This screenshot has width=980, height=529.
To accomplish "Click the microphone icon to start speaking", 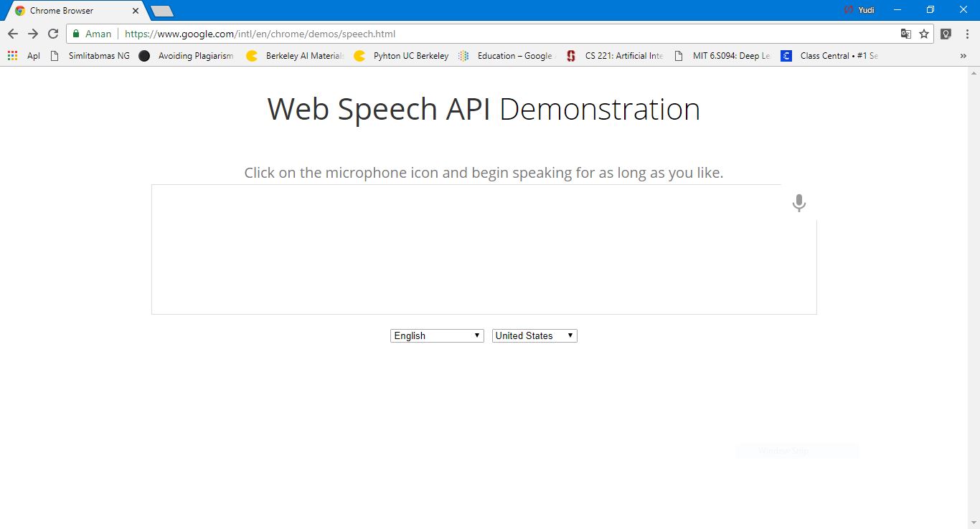I will (x=798, y=203).
